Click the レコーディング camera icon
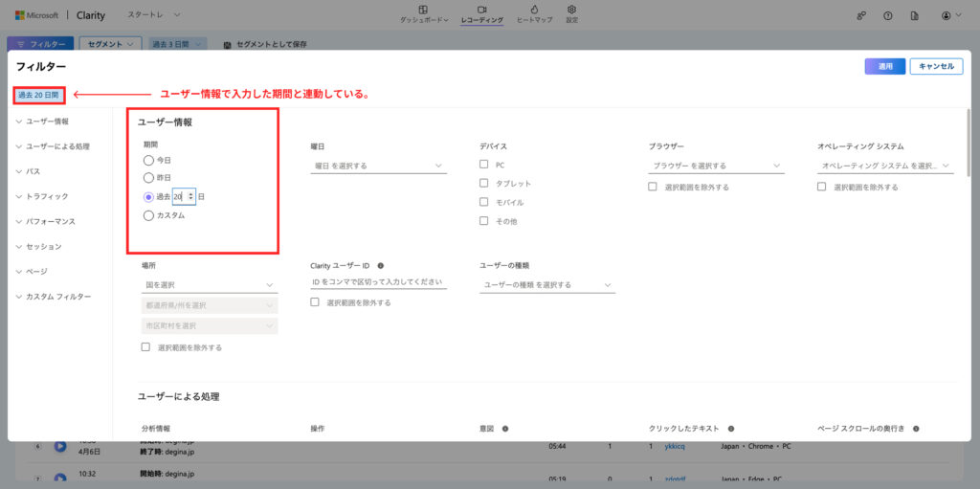This screenshot has width=980, height=489. click(481, 10)
